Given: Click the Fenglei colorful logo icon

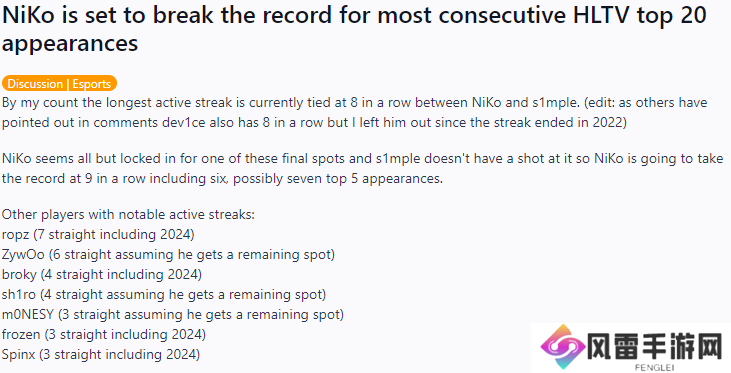Looking at the screenshot, I should tap(563, 346).
